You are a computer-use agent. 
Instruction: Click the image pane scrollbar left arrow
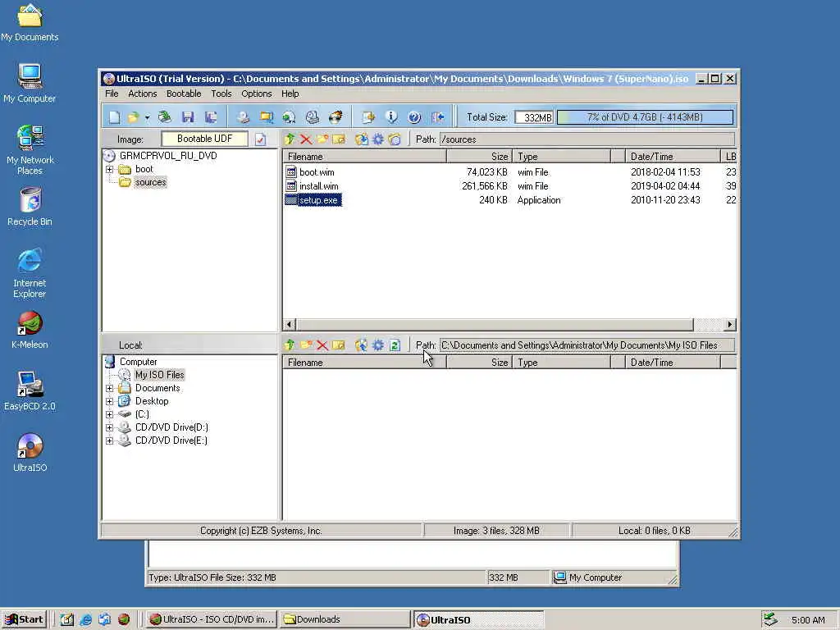coord(290,324)
